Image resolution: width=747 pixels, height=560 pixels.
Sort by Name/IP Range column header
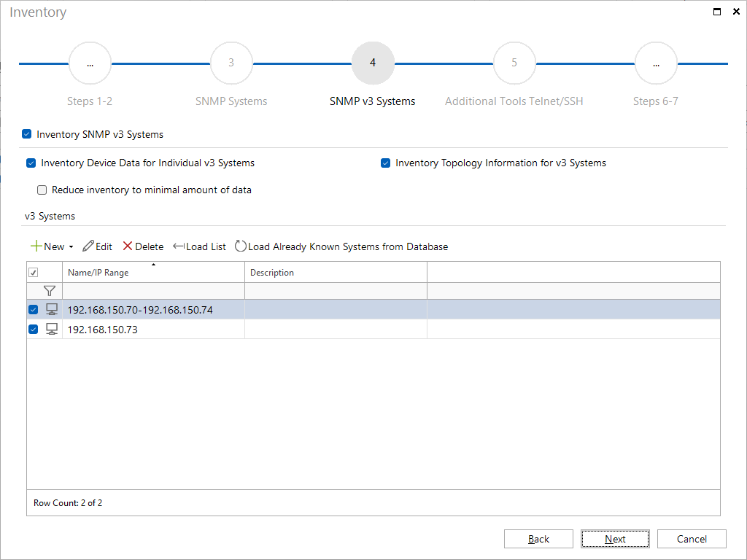coord(153,273)
